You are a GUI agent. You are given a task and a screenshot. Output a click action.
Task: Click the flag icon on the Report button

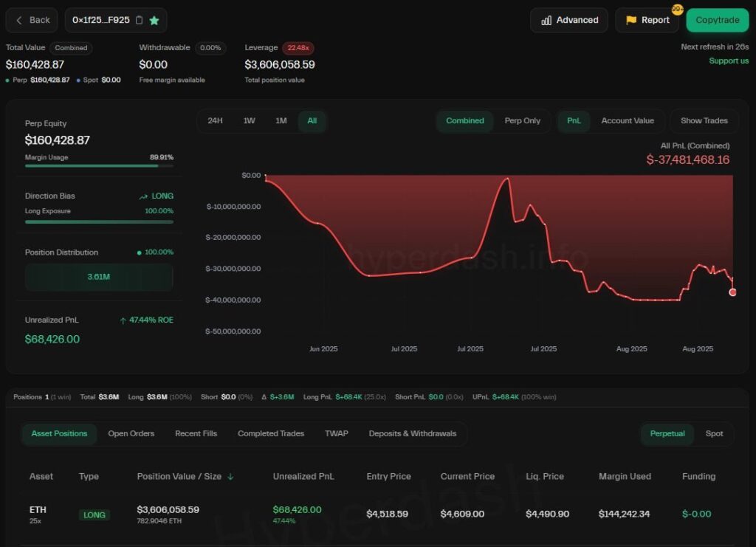coord(630,20)
